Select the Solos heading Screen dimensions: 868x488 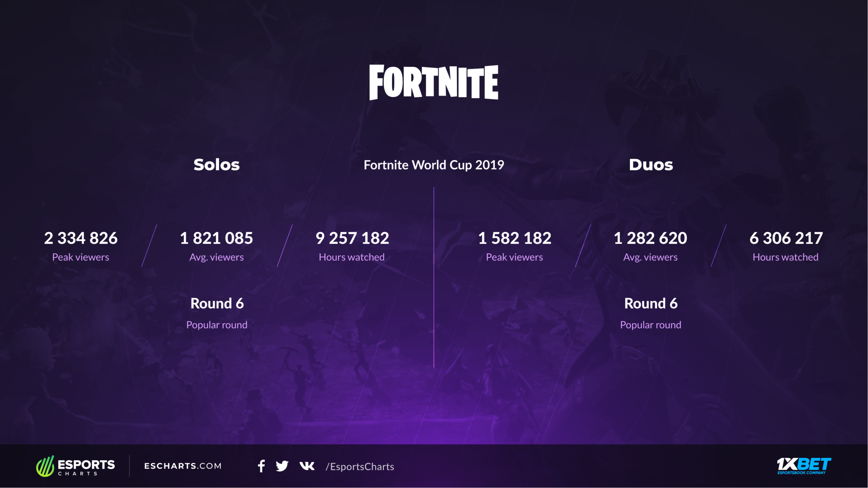[x=217, y=165]
